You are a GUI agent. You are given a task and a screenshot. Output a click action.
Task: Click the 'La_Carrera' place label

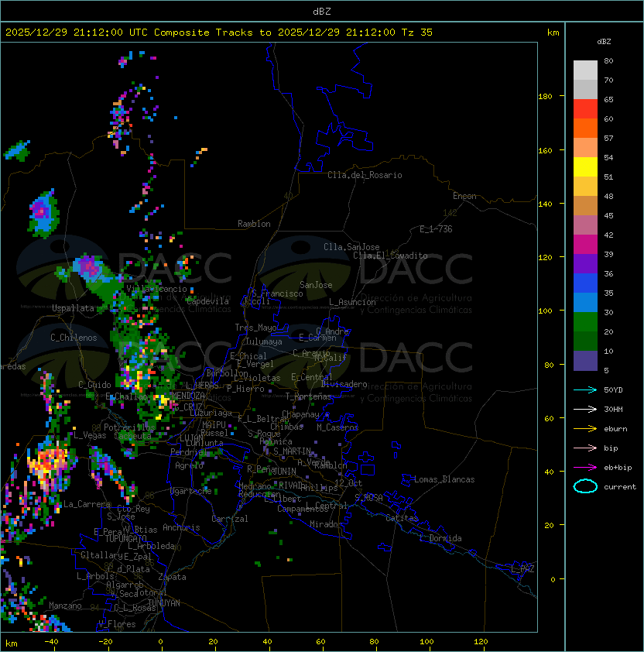coord(87,504)
